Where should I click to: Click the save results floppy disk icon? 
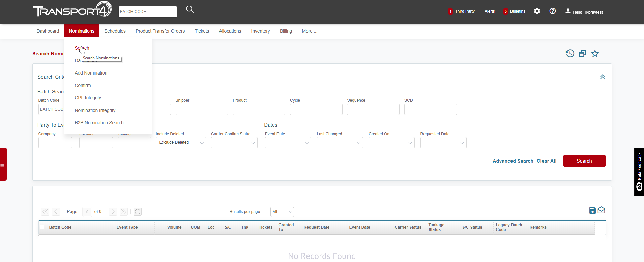pyautogui.click(x=592, y=210)
